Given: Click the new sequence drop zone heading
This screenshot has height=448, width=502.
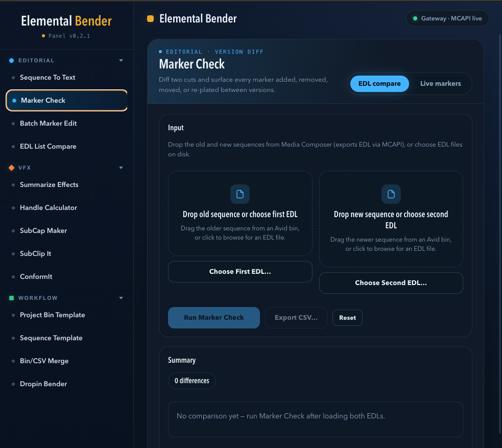Looking at the screenshot, I should click(x=391, y=220).
